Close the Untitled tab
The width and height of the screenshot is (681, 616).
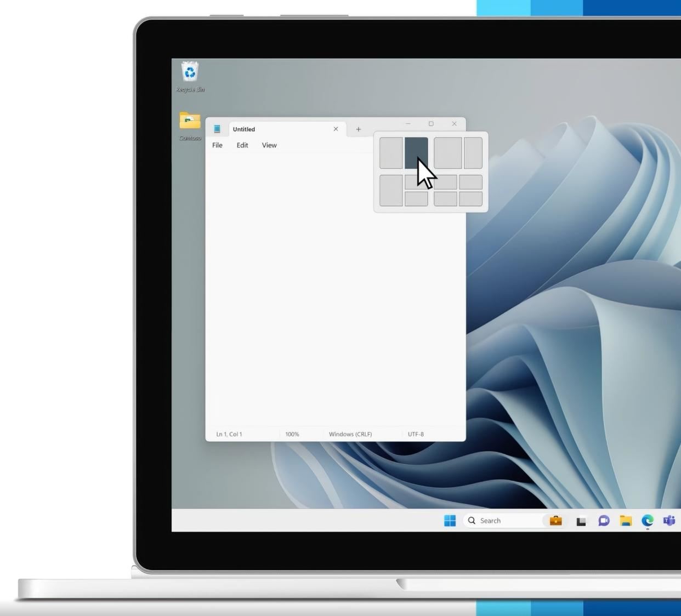(336, 129)
